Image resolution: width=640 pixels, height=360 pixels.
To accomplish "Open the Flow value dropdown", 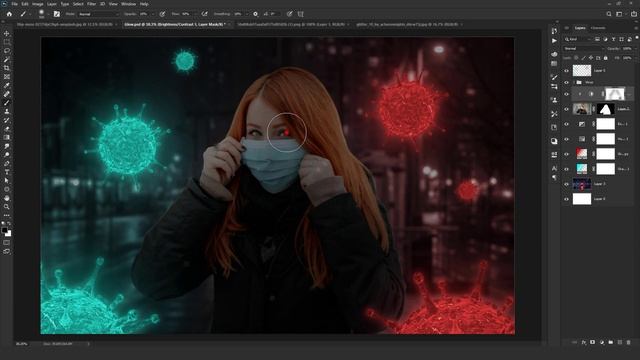I will click(195, 14).
